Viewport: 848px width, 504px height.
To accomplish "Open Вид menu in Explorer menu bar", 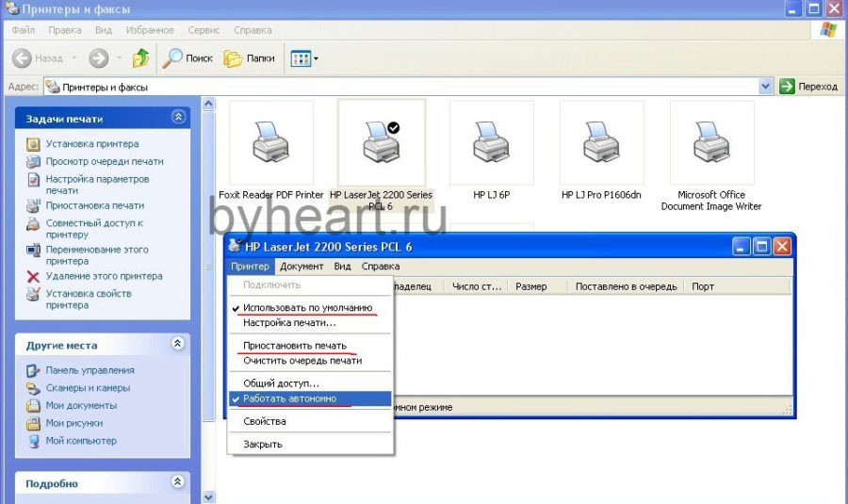I will [104, 30].
